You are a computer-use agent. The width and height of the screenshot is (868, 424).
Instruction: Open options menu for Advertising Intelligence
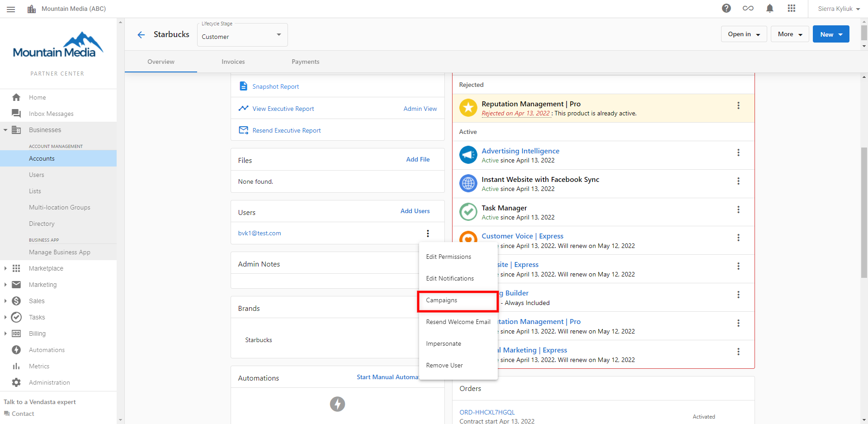[738, 152]
